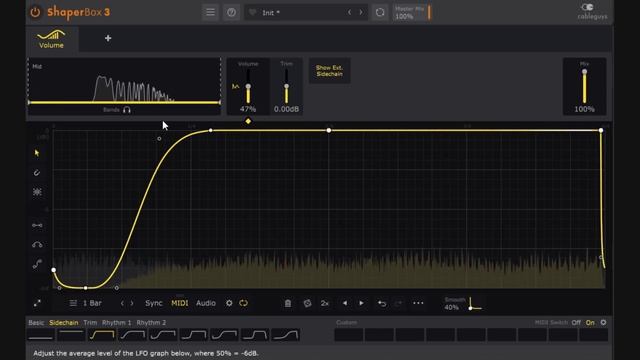This screenshot has height=360, width=640.
Task: Favorite the Init preset with heart icon
Action: pos(253,12)
